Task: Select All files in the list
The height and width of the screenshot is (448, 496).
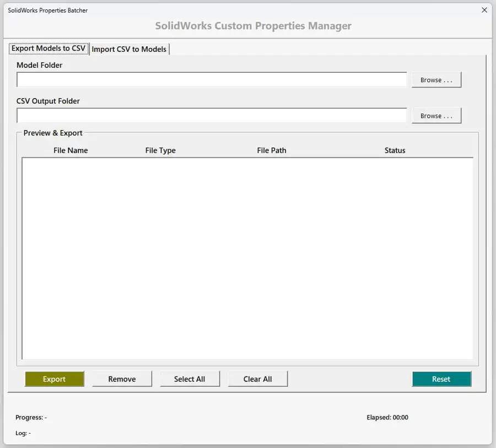Action: click(190, 379)
